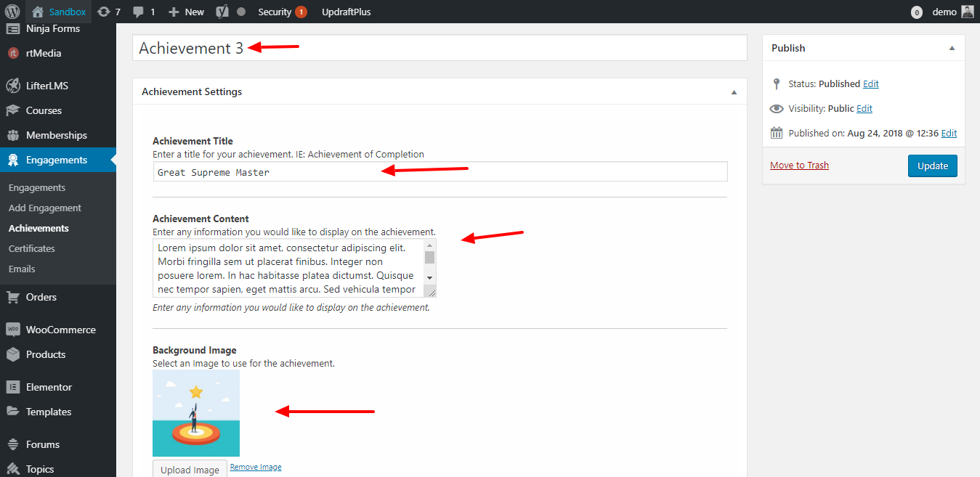
Task: Open the UpdraftPlus admin bar menu
Action: [x=347, y=12]
